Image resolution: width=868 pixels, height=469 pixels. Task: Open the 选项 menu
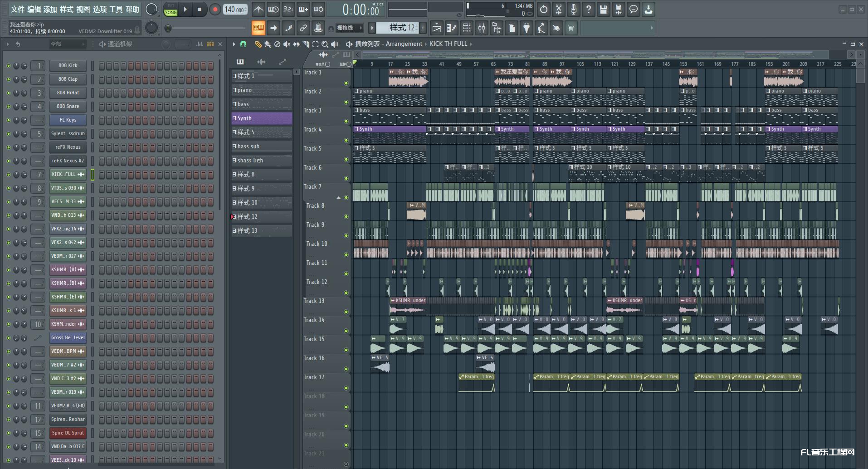point(100,9)
